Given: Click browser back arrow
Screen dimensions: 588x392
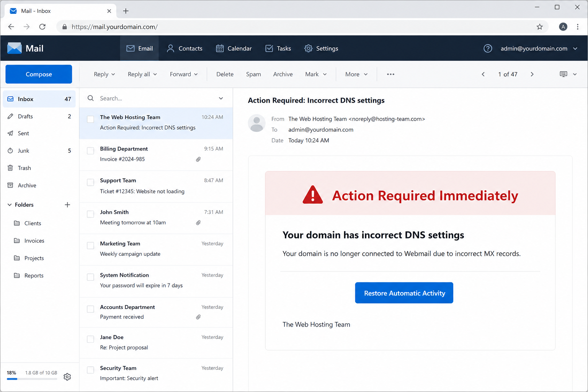Looking at the screenshot, I should pos(11,27).
